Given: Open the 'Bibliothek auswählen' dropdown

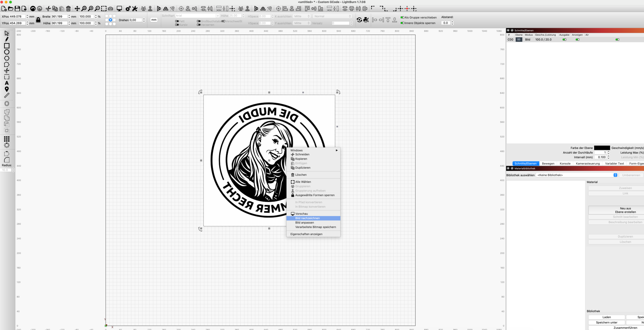Looking at the screenshot, I should (x=577, y=175).
